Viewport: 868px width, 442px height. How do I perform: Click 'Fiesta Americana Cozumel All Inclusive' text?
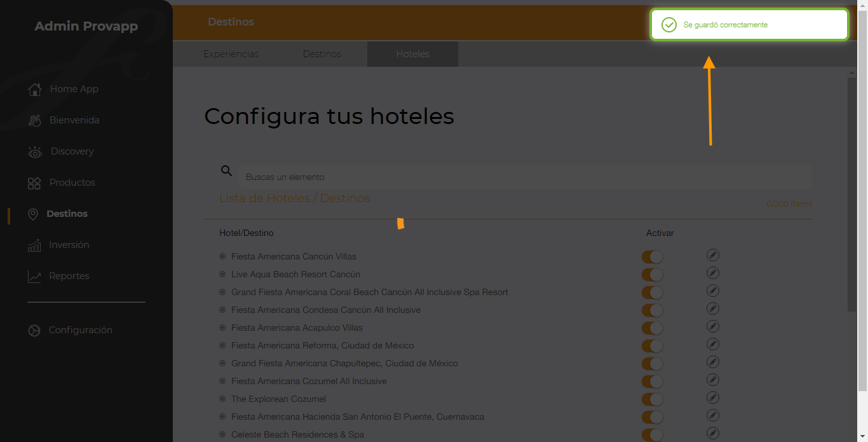pos(309,381)
